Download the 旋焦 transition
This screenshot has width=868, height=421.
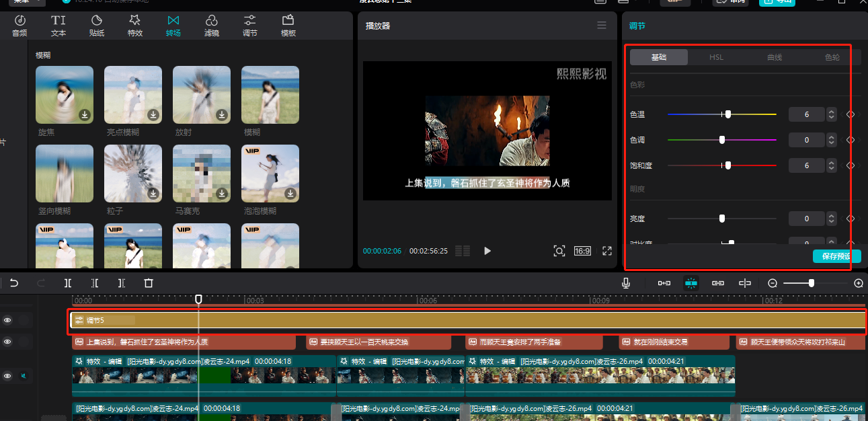click(x=85, y=115)
